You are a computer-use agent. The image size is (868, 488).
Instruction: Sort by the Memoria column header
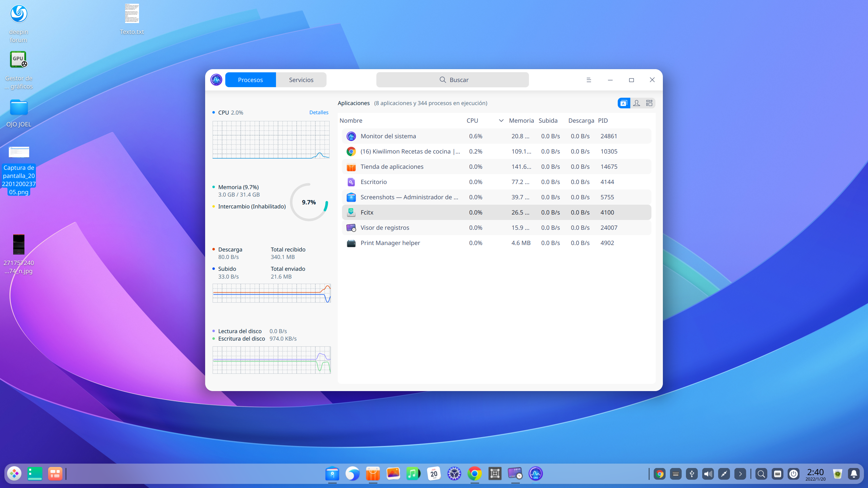[x=521, y=121]
